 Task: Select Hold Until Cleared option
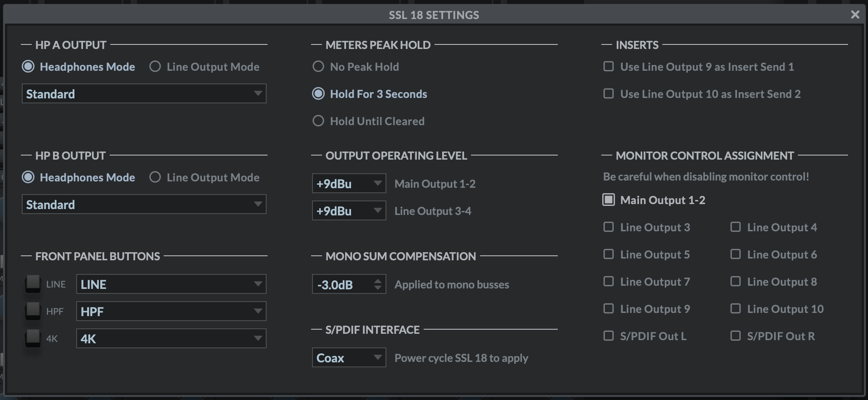point(318,121)
